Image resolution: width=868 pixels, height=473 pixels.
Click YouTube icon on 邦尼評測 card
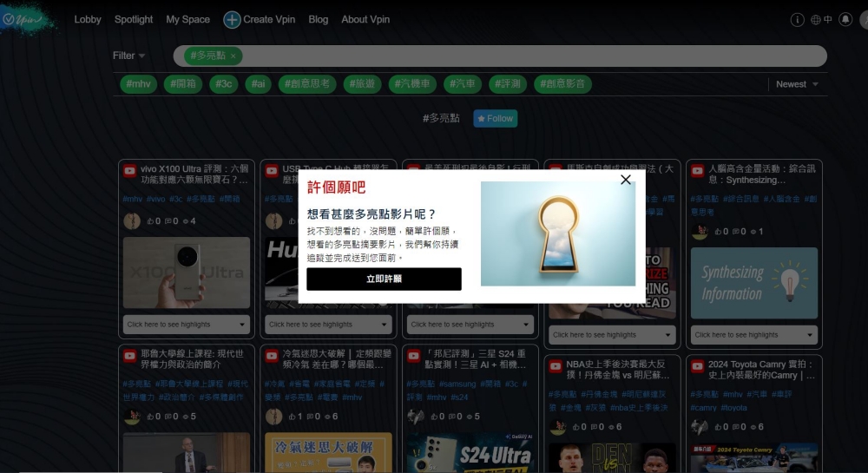click(413, 356)
